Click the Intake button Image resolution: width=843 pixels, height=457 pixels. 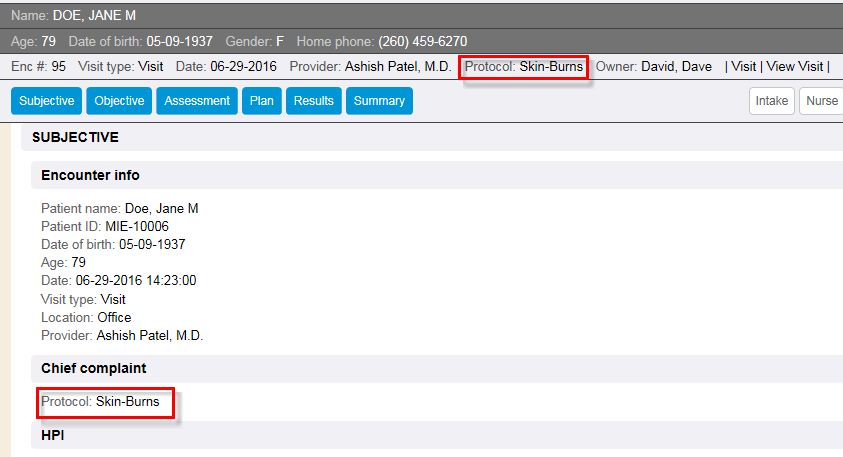point(772,101)
